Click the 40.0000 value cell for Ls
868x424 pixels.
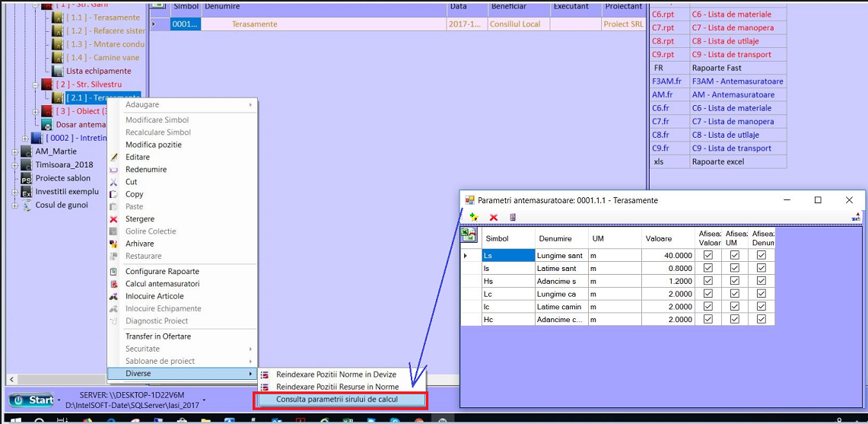tap(668, 256)
